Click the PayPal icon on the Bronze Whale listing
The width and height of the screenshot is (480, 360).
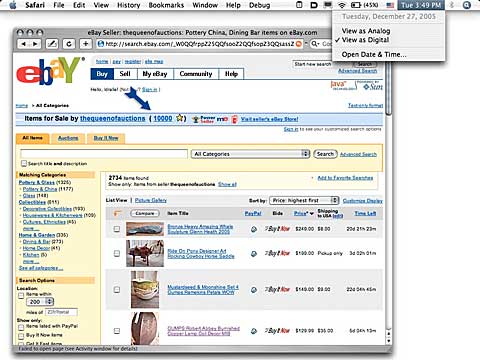[x=254, y=229]
